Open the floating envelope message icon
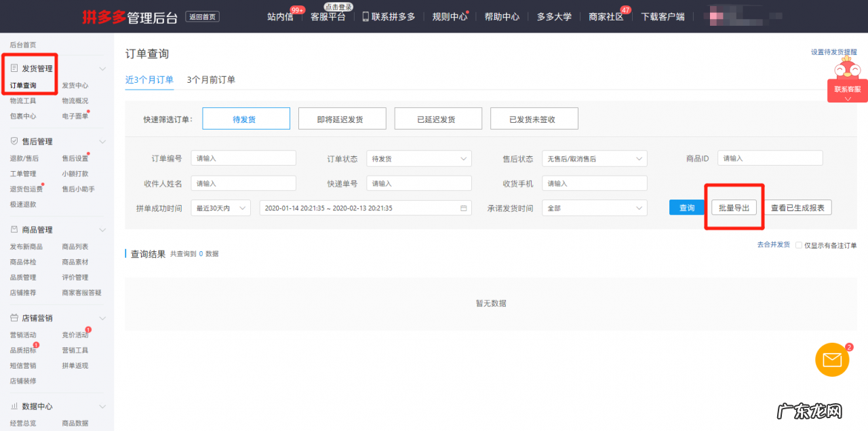 point(832,359)
